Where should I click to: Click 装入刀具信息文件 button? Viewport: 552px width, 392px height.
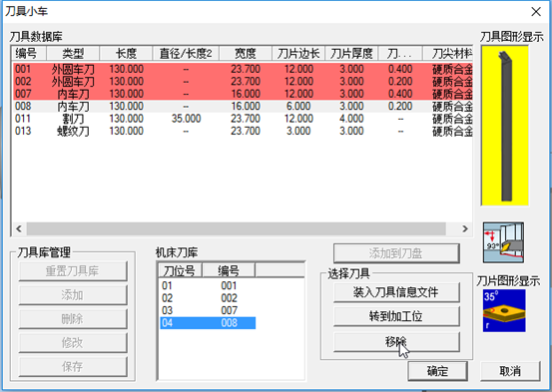coord(396,292)
